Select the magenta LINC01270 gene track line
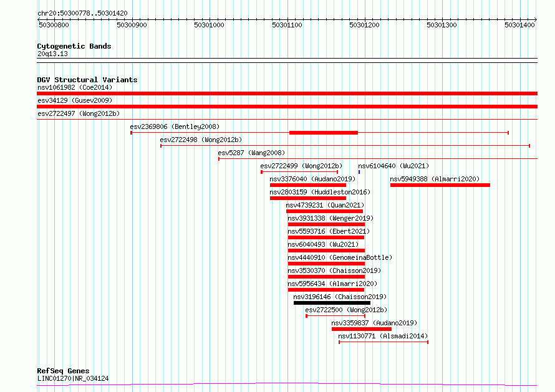This screenshot has height=392, width=555. pos(287,385)
